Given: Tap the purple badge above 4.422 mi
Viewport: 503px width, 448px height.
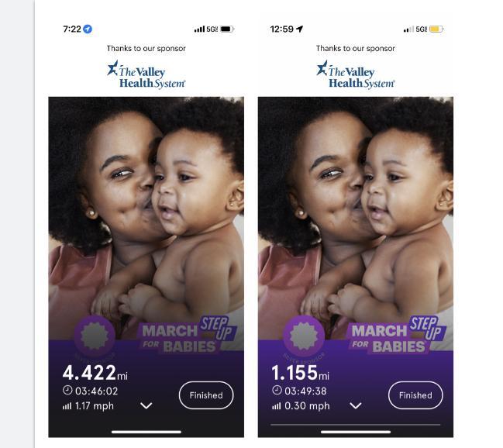Looking at the screenshot, I should coord(95,336).
